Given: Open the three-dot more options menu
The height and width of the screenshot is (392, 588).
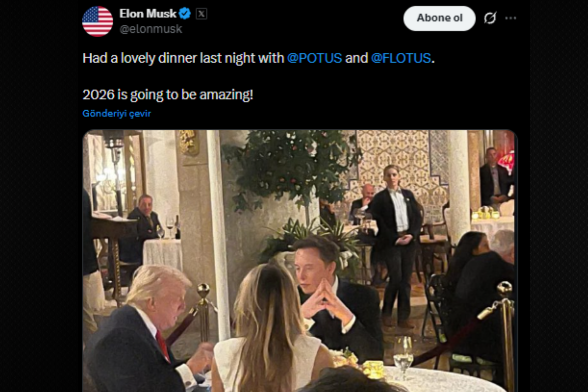Looking at the screenshot, I should (x=511, y=18).
